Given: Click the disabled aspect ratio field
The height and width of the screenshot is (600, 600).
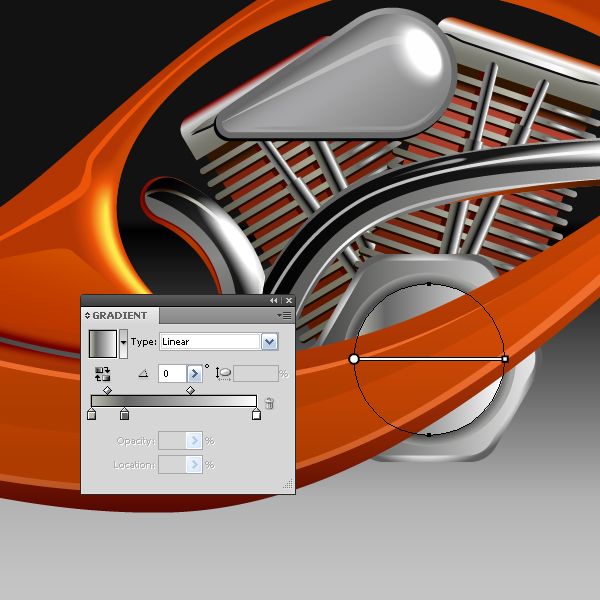Looking at the screenshot, I should [x=256, y=373].
